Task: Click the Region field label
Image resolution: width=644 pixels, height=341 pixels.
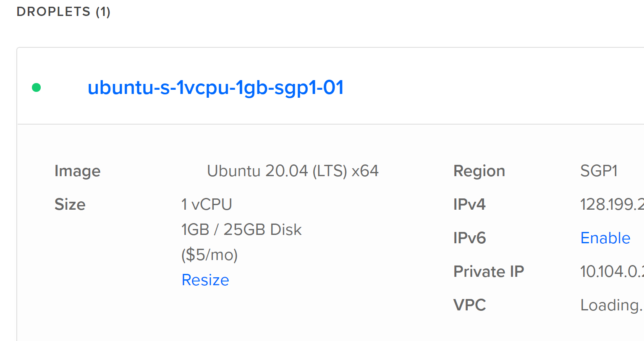Action: [479, 171]
